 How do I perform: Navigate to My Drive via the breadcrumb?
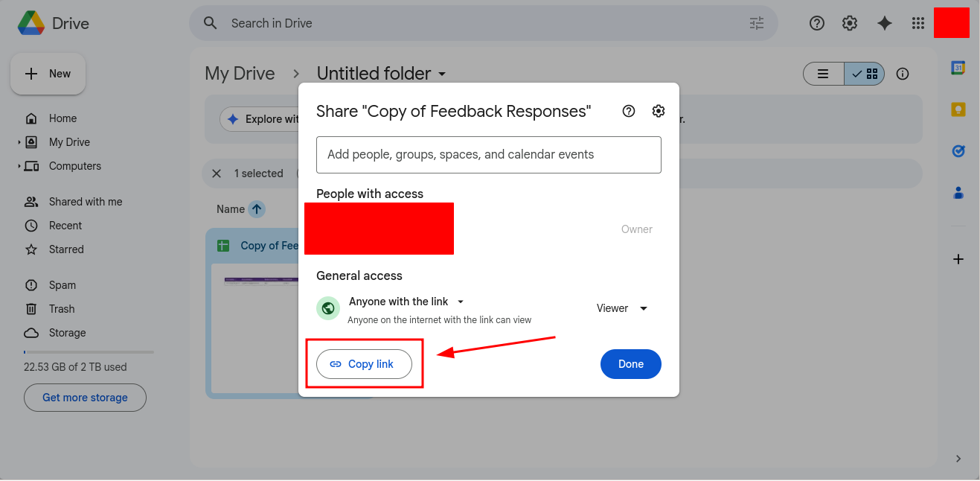click(240, 73)
